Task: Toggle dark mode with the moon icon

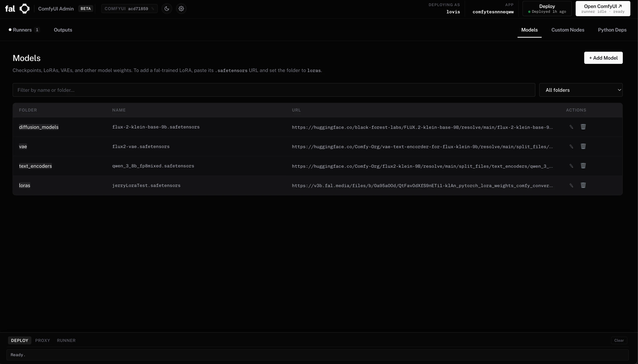Action: 167,8
